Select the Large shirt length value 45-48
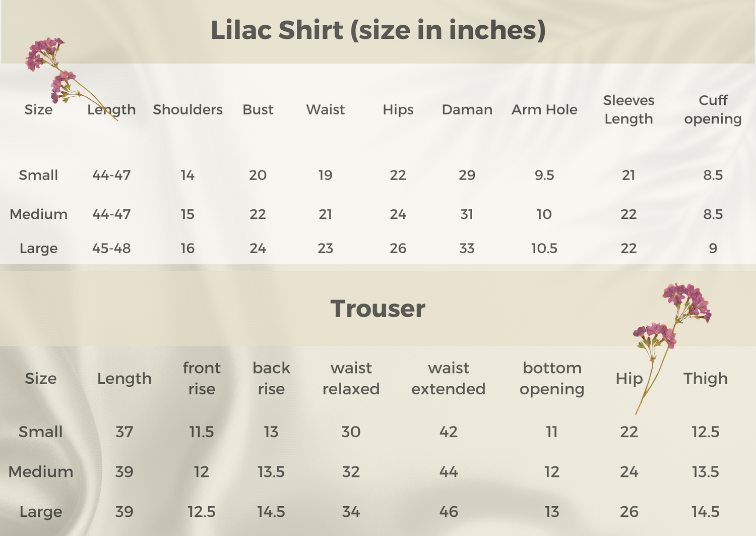The height and width of the screenshot is (536, 756). [111, 248]
